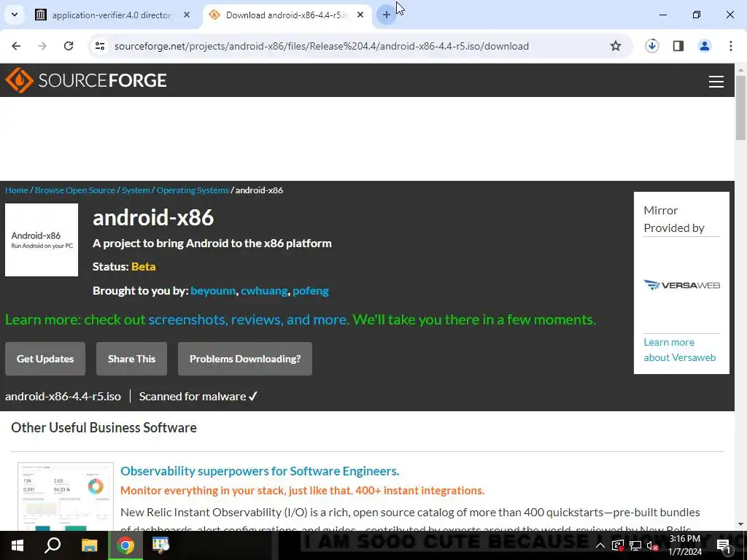This screenshot has width=747, height=560.
Task: Close the application-verifier.4.0 directory tab
Action: point(187,15)
